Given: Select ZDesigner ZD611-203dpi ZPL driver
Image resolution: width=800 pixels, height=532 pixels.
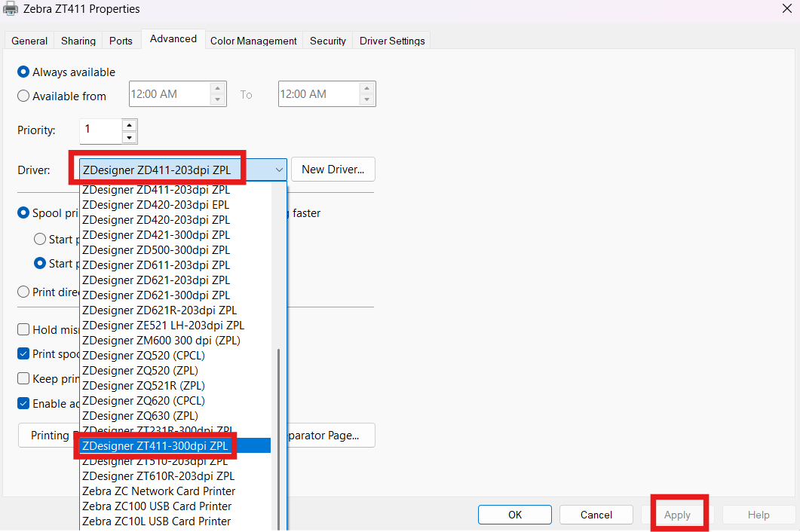Looking at the screenshot, I should 176,264.
